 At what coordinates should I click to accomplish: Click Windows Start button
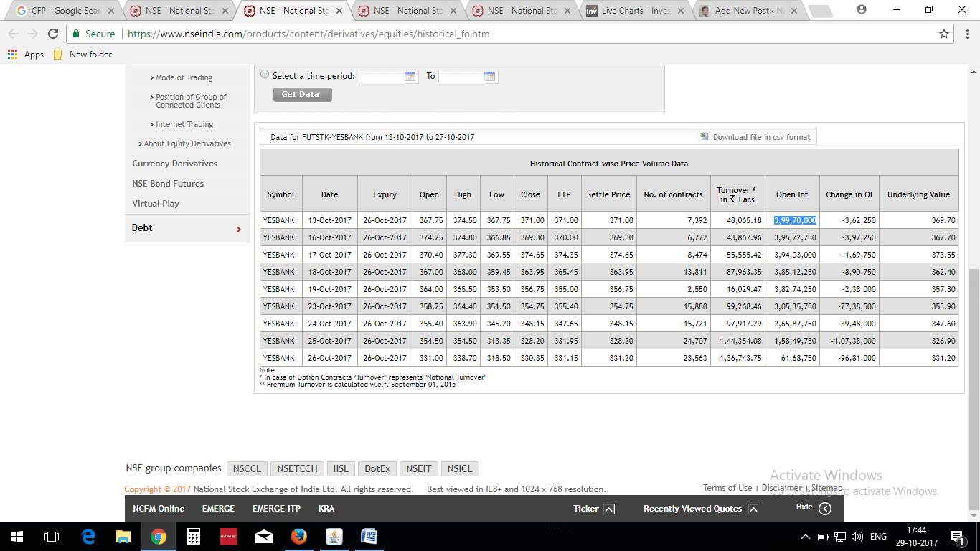pos(17,537)
